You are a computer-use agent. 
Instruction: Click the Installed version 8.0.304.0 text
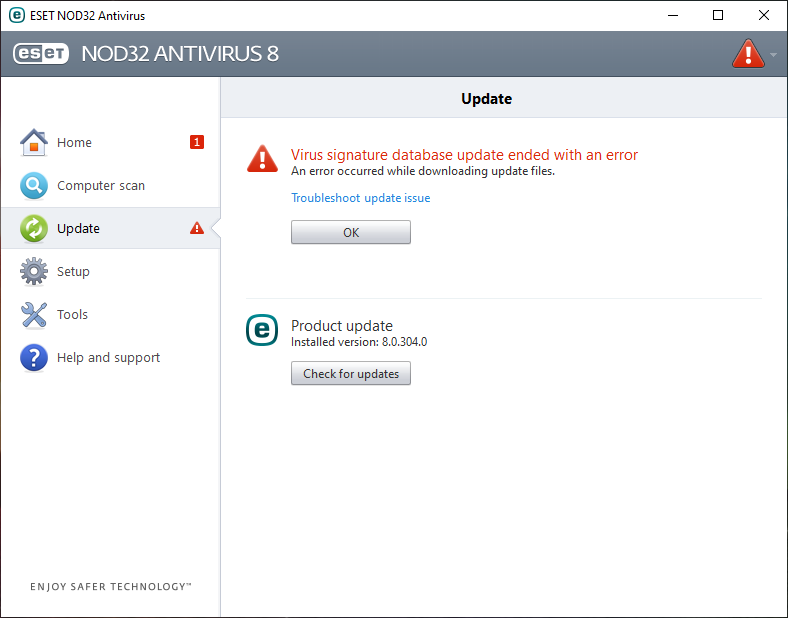point(359,342)
